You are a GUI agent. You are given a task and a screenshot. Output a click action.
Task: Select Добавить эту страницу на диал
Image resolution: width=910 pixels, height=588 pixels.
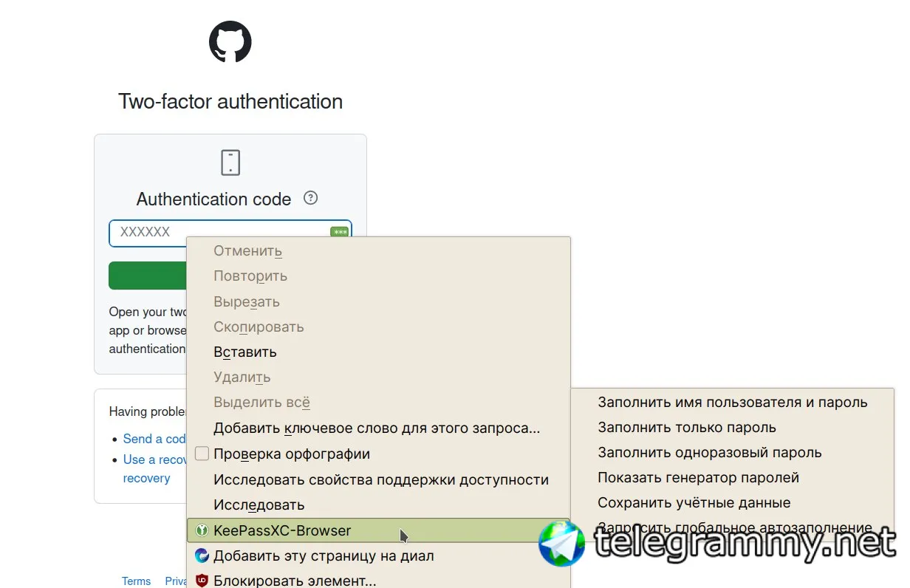[x=378, y=555]
